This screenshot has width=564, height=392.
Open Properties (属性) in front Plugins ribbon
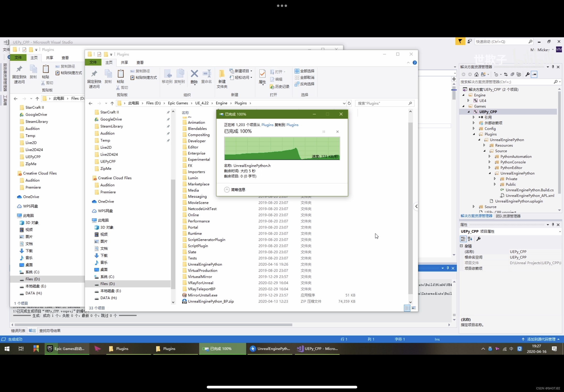(x=262, y=77)
